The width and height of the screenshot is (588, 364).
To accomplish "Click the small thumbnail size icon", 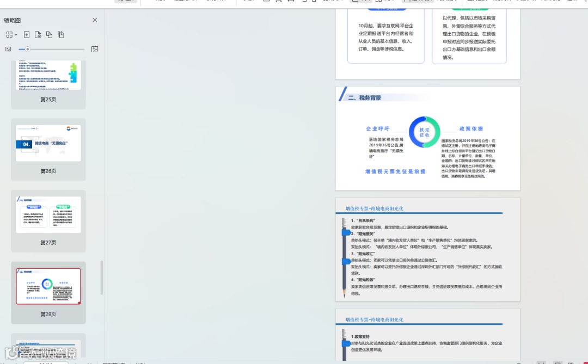I will (8, 49).
